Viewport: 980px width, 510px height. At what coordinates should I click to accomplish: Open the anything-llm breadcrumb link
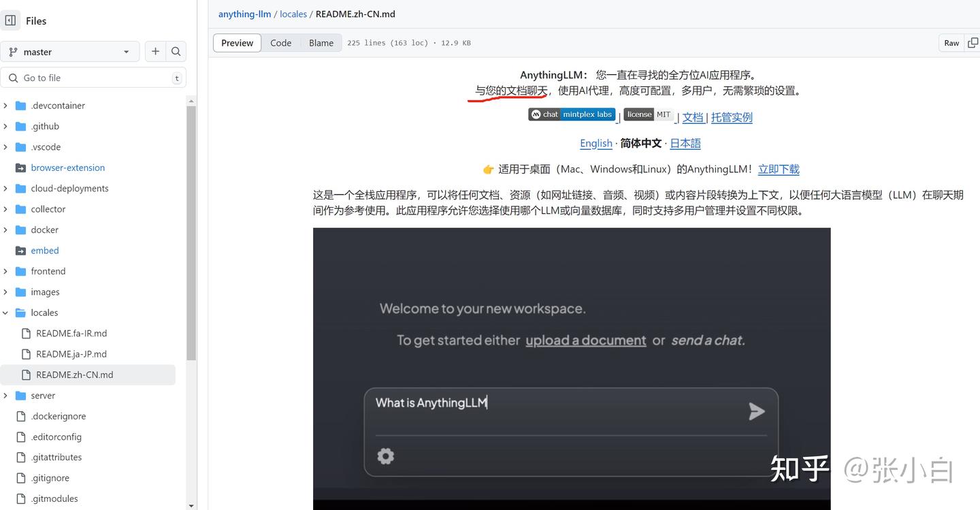[244, 14]
